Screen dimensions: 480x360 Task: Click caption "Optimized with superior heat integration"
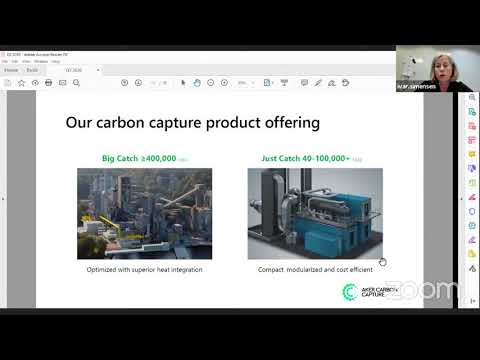(144, 269)
